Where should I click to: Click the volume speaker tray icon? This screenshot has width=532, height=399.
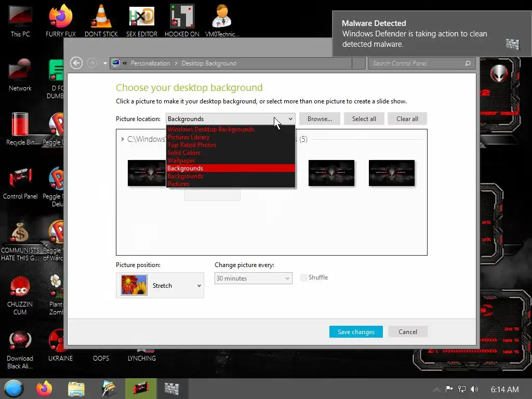tap(474, 389)
